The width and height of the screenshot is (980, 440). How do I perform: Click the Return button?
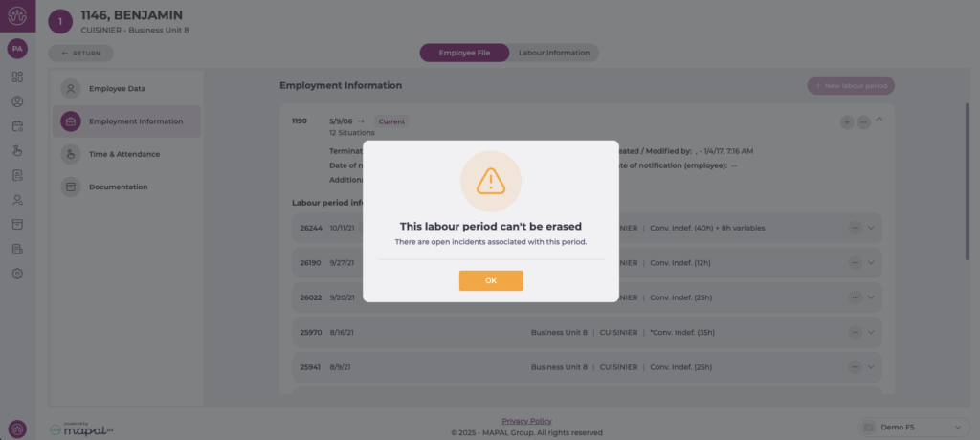(80, 54)
